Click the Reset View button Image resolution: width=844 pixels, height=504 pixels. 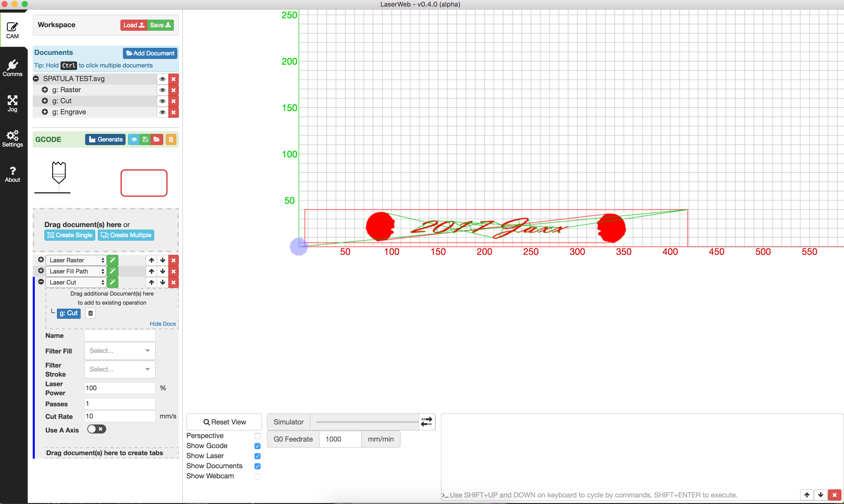224,422
